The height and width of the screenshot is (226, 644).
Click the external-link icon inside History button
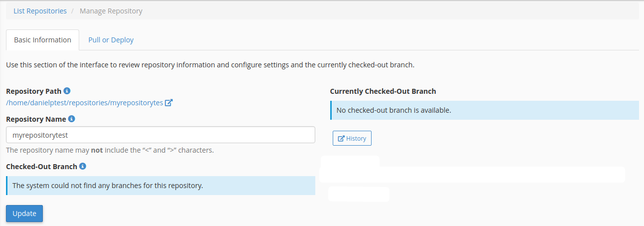[x=341, y=138]
